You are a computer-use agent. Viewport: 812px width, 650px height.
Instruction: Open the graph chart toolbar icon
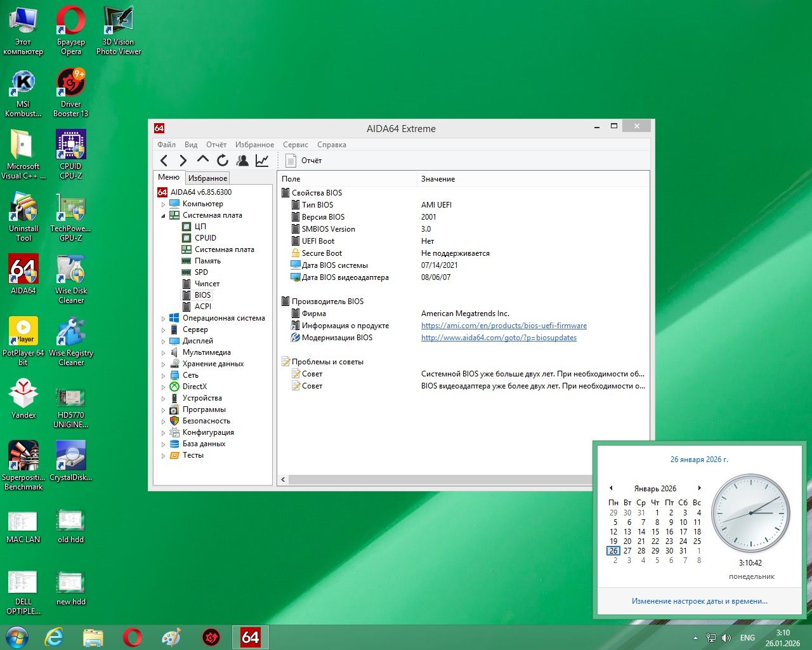262,161
